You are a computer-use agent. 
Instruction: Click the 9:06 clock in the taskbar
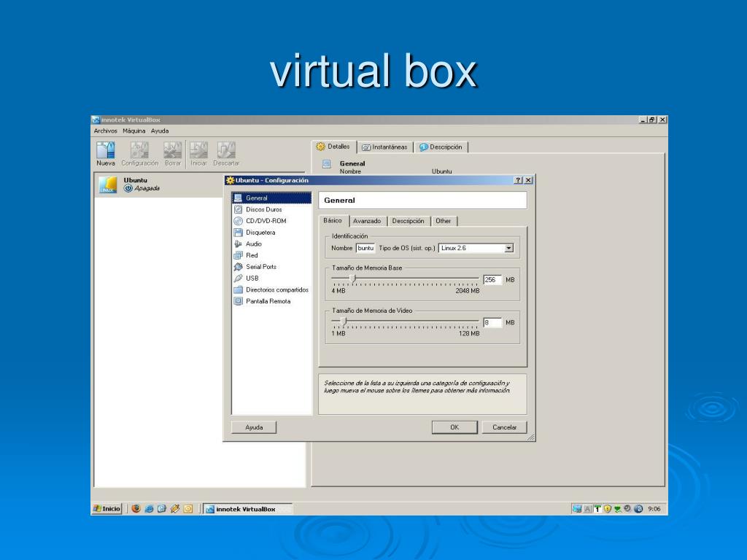coord(654,509)
